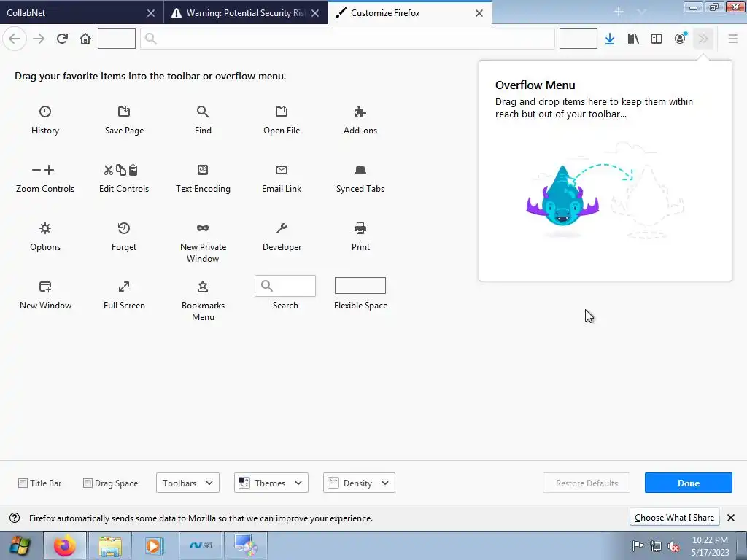The image size is (747, 560).
Task: Click the Restore Defaults button
Action: (x=587, y=483)
